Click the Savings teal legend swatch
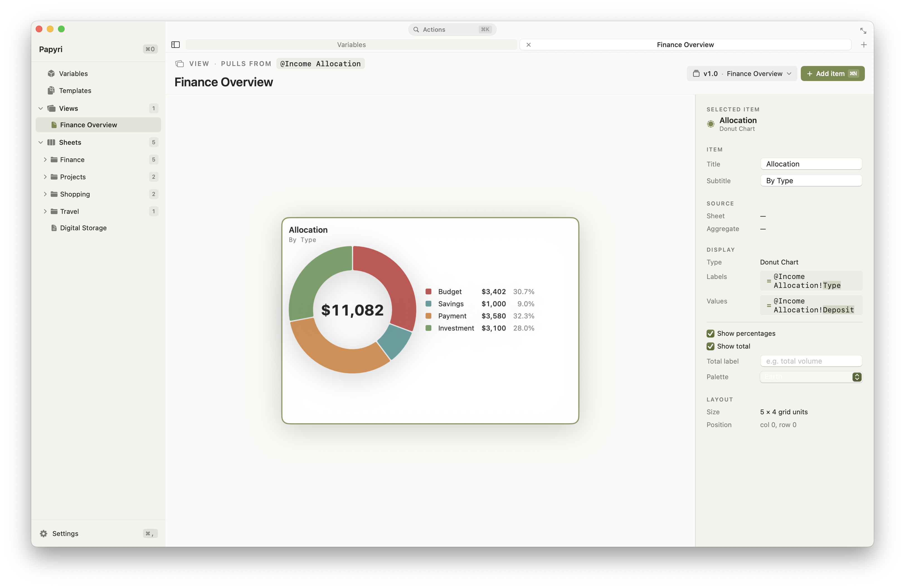 tap(428, 304)
